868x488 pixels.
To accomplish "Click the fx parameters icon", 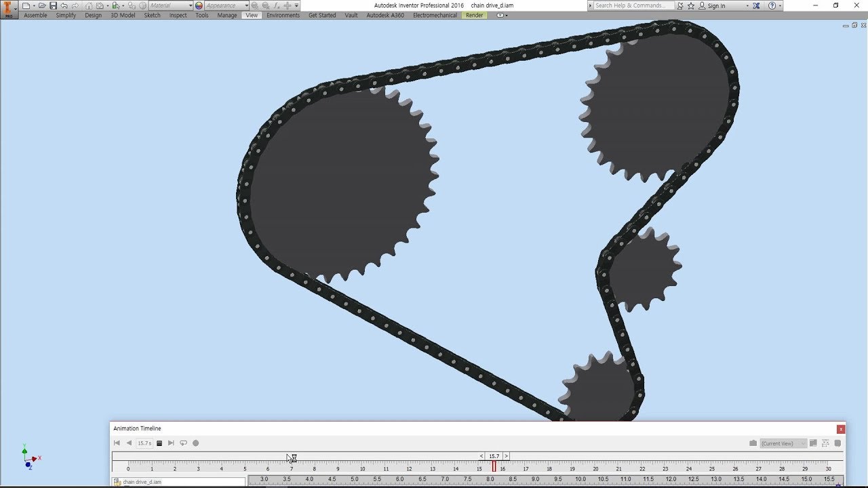I will (275, 5).
